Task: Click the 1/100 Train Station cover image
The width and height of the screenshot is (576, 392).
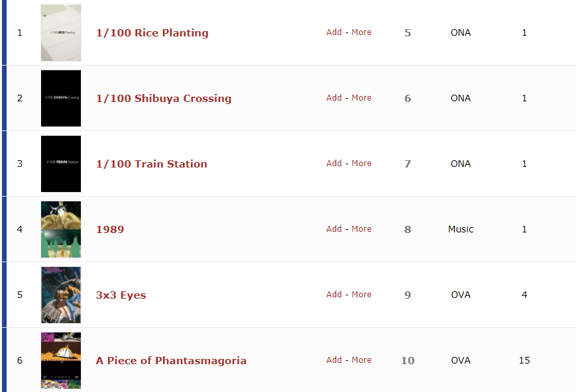Action: click(x=61, y=164)
